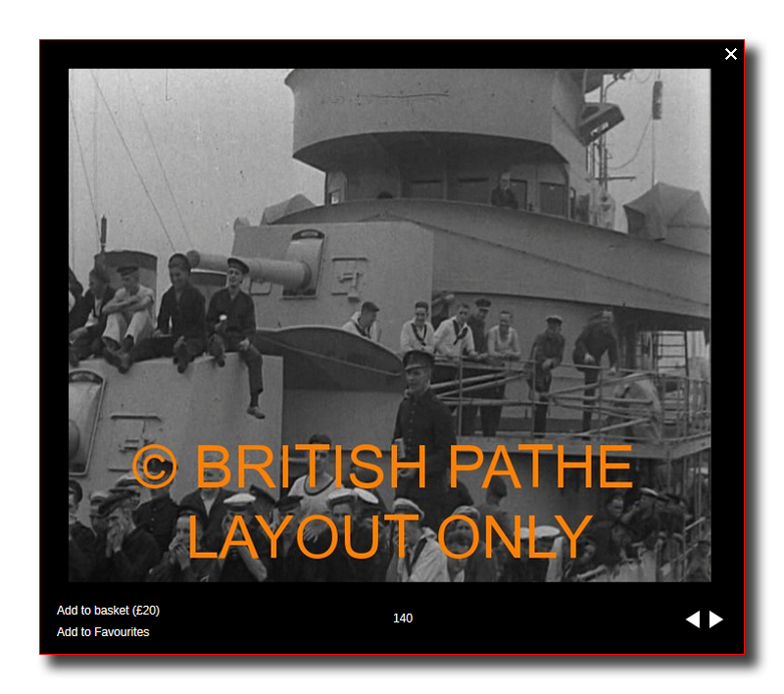
Task: Close the image lightbox with the X
Action: [730, 54]
